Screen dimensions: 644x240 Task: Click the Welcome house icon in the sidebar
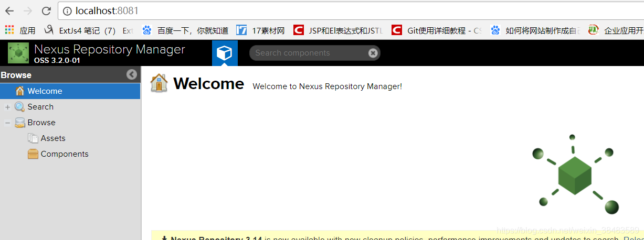20,91
